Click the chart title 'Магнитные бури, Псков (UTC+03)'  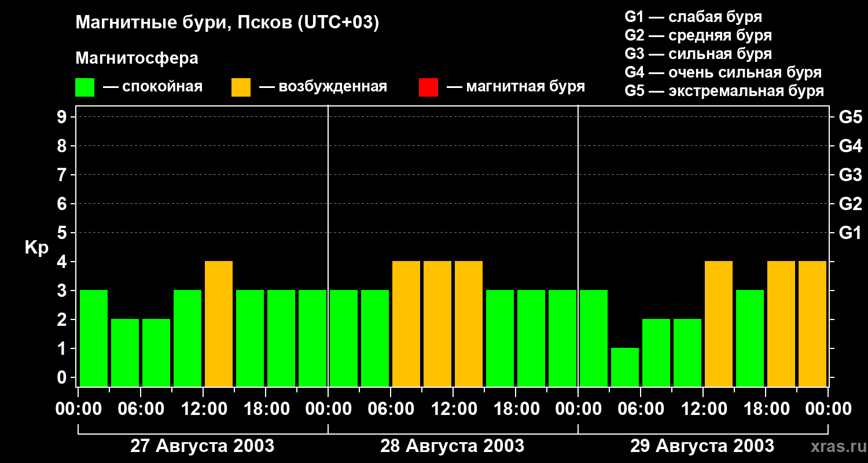(227, 23)
